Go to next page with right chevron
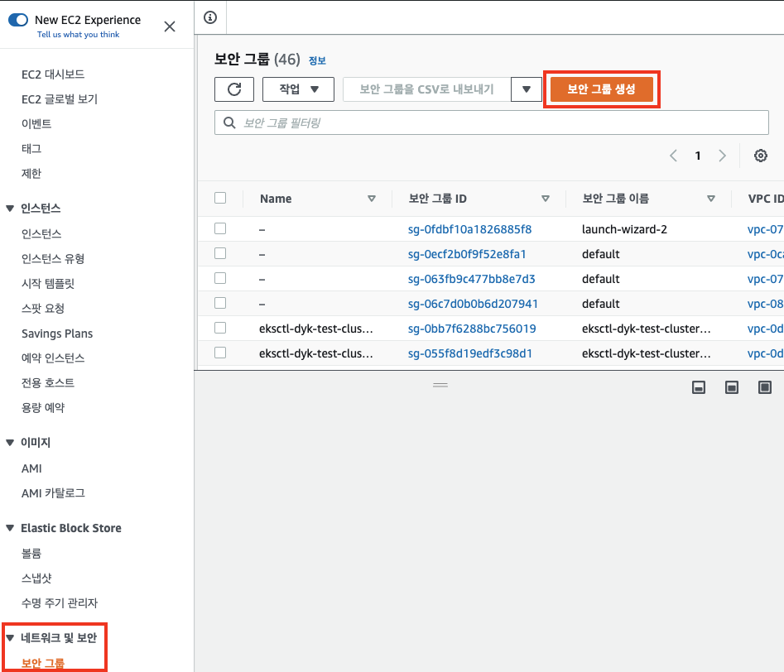Image resolution: width=784 pixels, height=672 pixels. click(x=722, y=156)
